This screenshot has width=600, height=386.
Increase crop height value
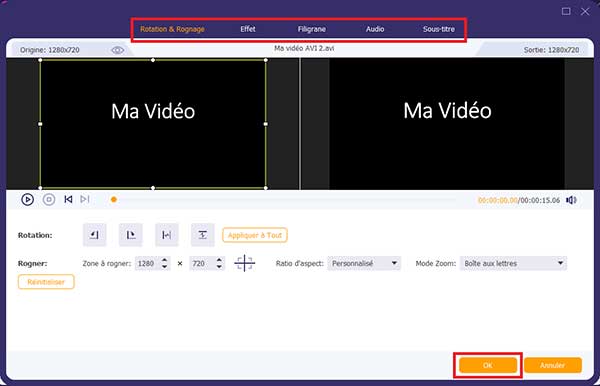tap(219, 260)
